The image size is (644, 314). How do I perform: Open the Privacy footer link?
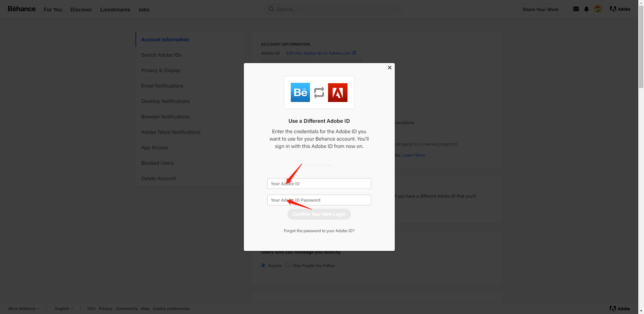(x=106, y=309)
